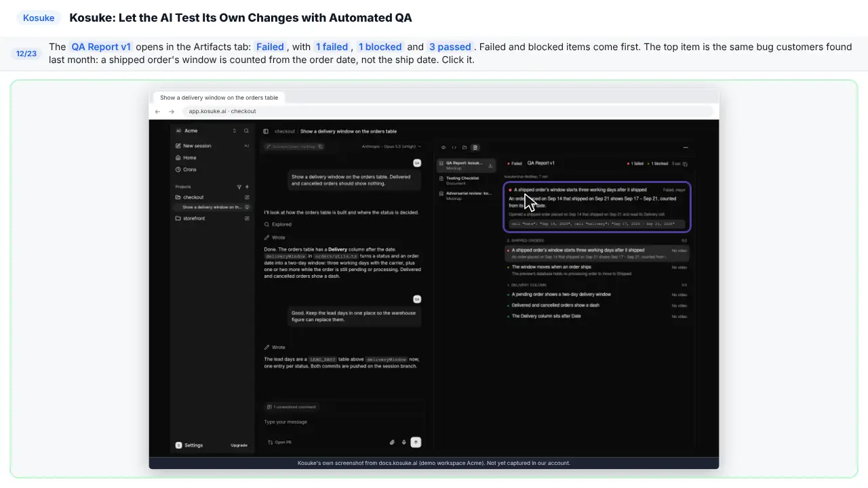Copy the session branch name

(321, 146)
